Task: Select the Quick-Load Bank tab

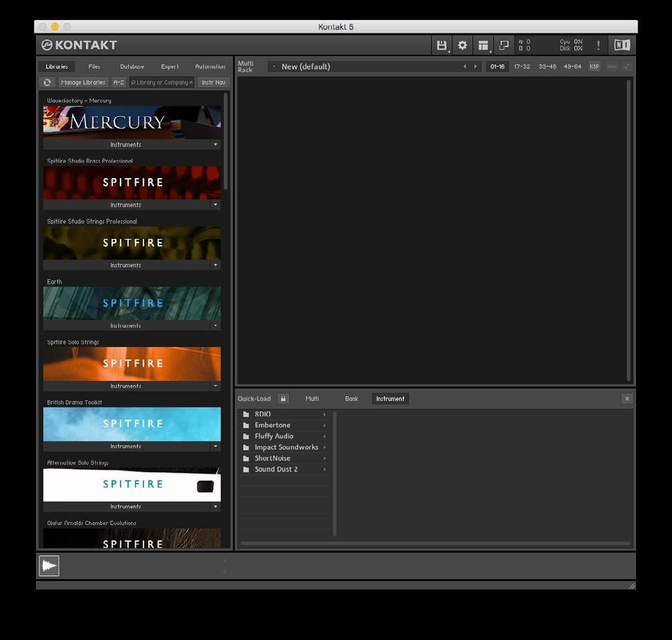Action: [351, 399]
